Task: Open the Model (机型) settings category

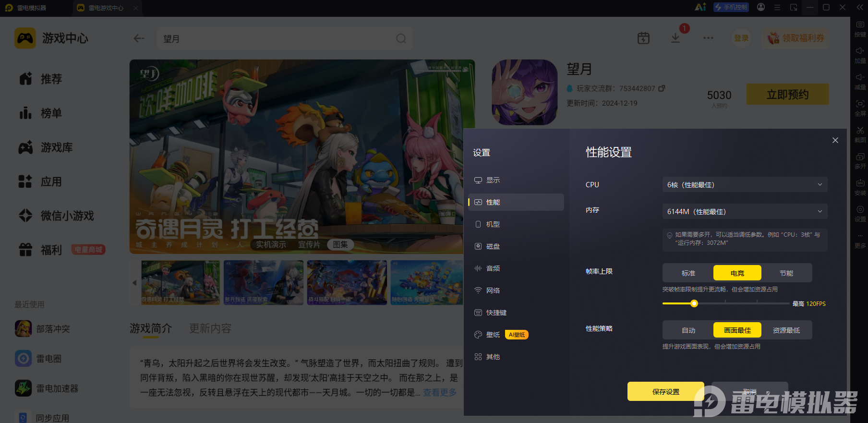Action: [516, 224]
